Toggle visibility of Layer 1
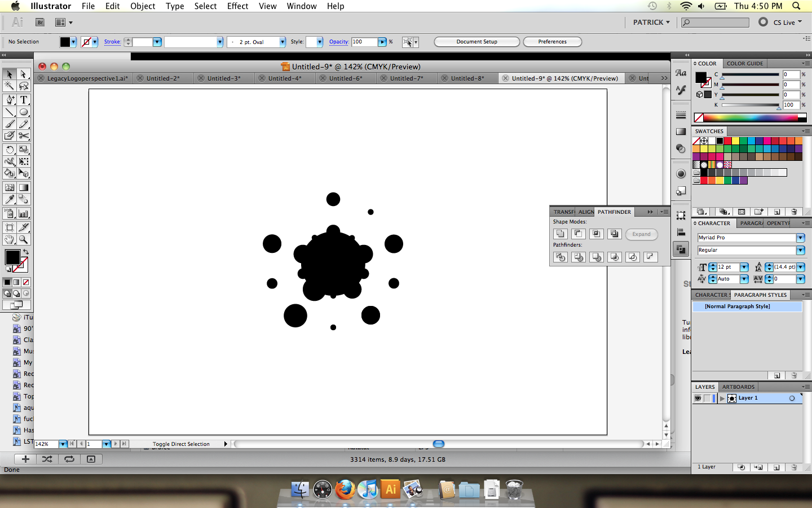The image size is (812, 508). click(698, 398)
